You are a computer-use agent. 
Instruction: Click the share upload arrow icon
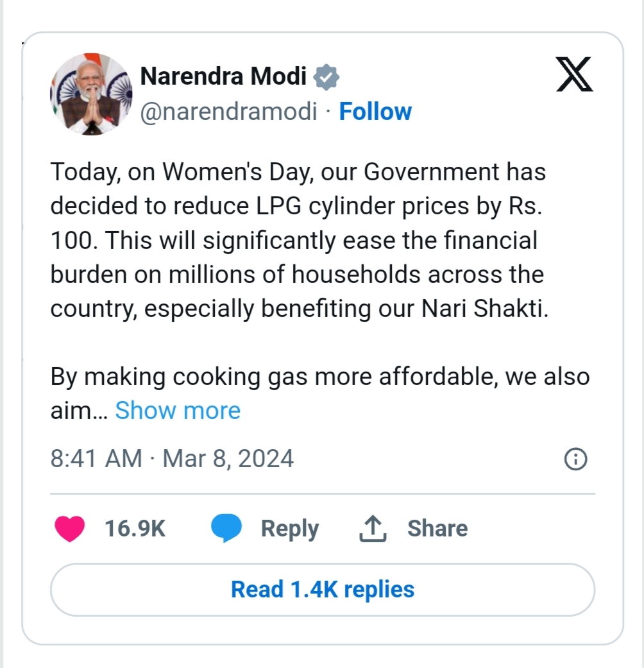[372, 529]
